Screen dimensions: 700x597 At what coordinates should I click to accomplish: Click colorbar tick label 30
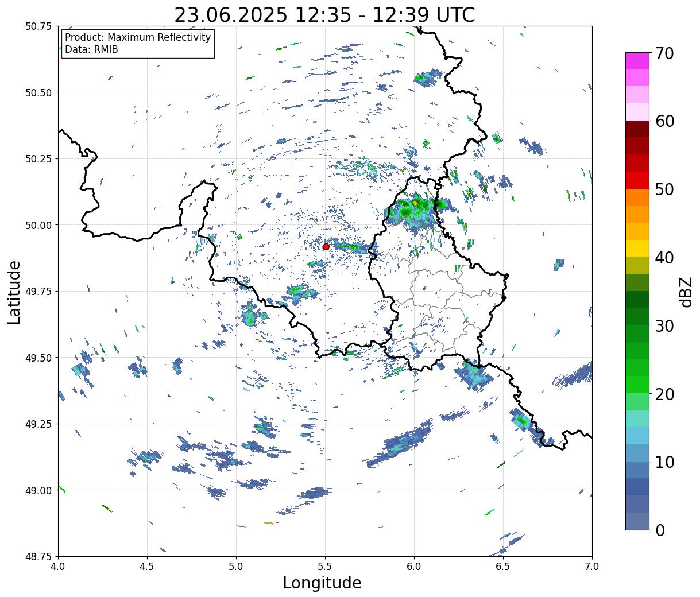[x=664, y=325]
